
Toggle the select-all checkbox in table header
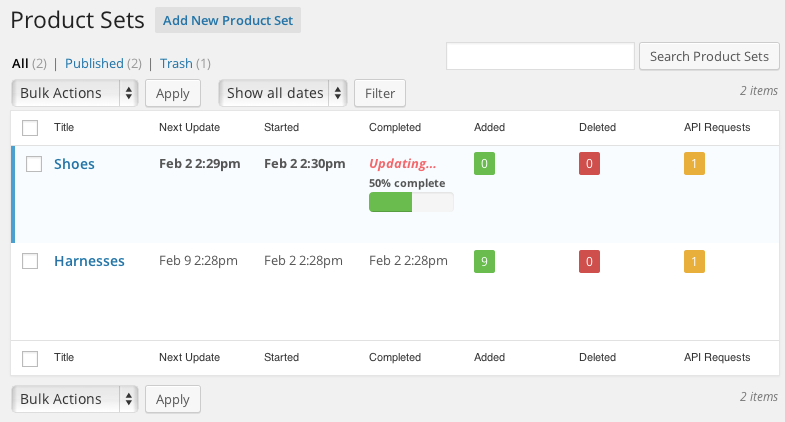31,128
